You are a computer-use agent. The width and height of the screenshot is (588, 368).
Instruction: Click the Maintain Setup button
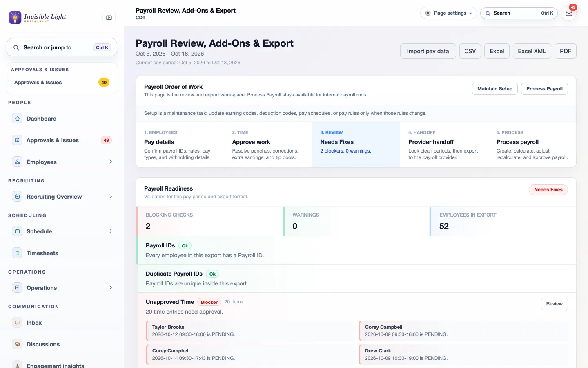point(495,89)
